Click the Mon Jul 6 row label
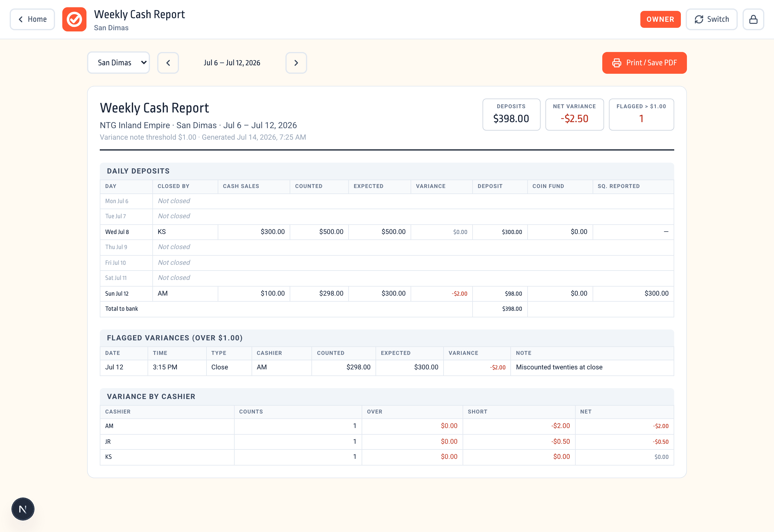This screenshot has height=532, width=774. [x=117, y=201]
